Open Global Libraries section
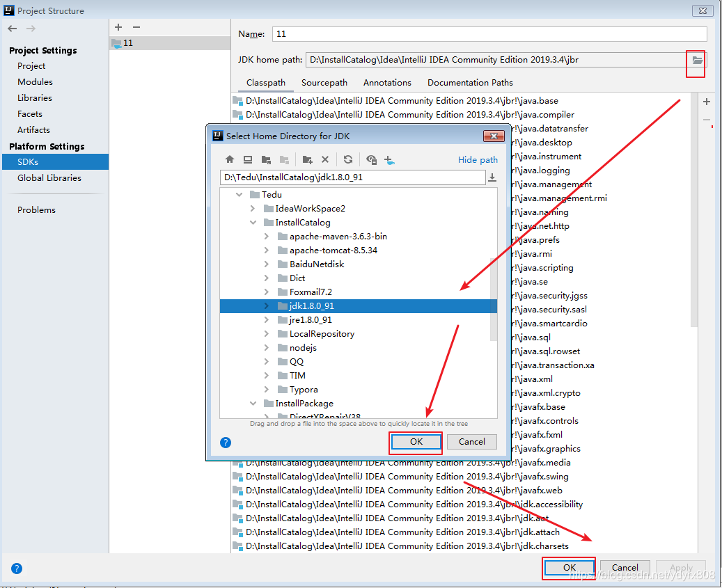The height and width of the screenshot is (588, 722). (x=49, y=178)
